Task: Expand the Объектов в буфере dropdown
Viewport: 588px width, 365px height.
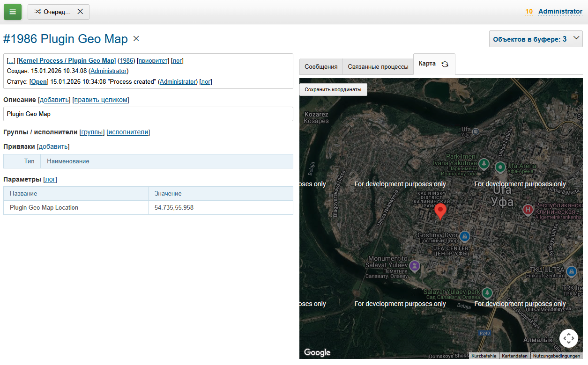Action: [x=536, y=39]
